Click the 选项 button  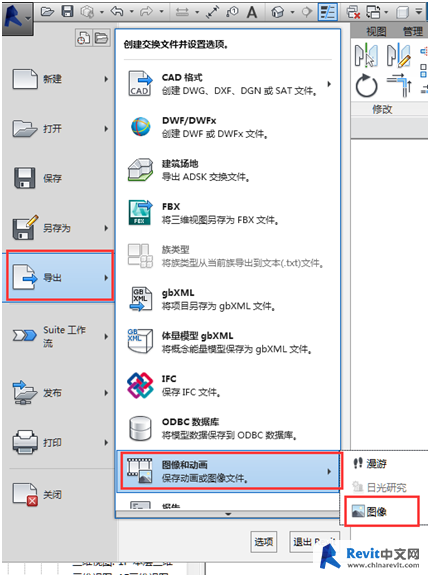(x=264, y=542)
